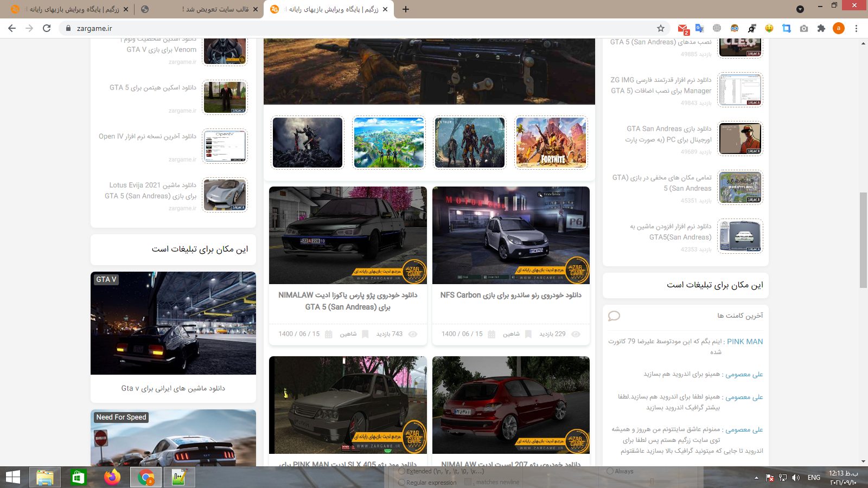Open the Fortnite island map thumbnail

click(389, 142)
